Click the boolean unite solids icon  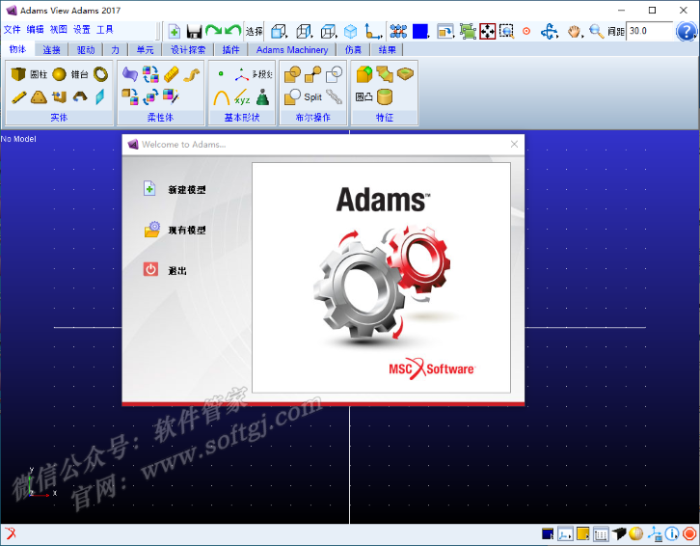click(x=292, y=74)
